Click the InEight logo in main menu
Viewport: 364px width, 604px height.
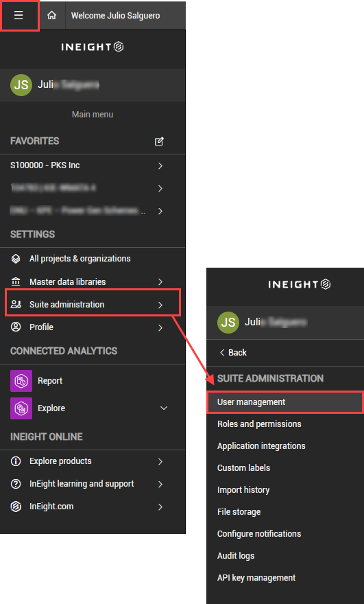93,47
